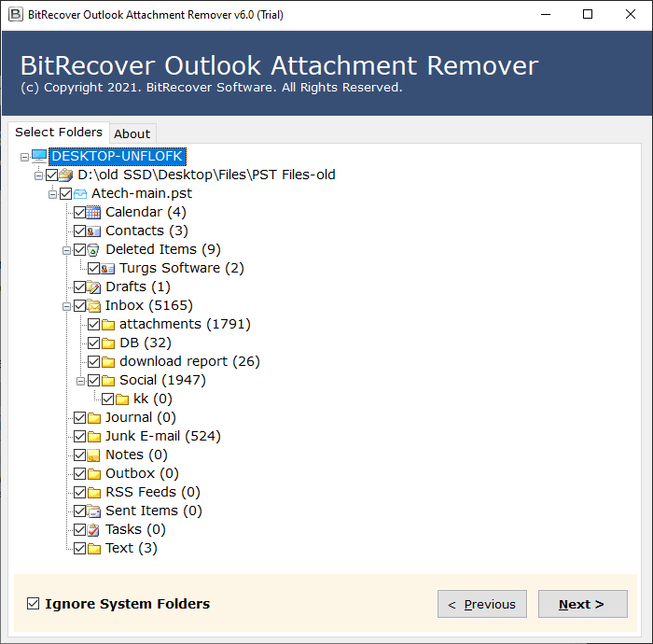
Task: Click the RSS Feeds folder icon
Action: point(94,493)
